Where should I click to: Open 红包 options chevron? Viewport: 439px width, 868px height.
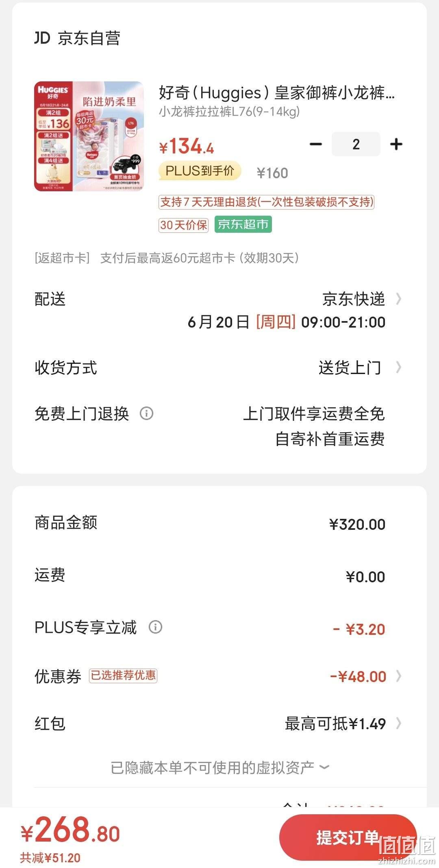[x=399, y=724]
